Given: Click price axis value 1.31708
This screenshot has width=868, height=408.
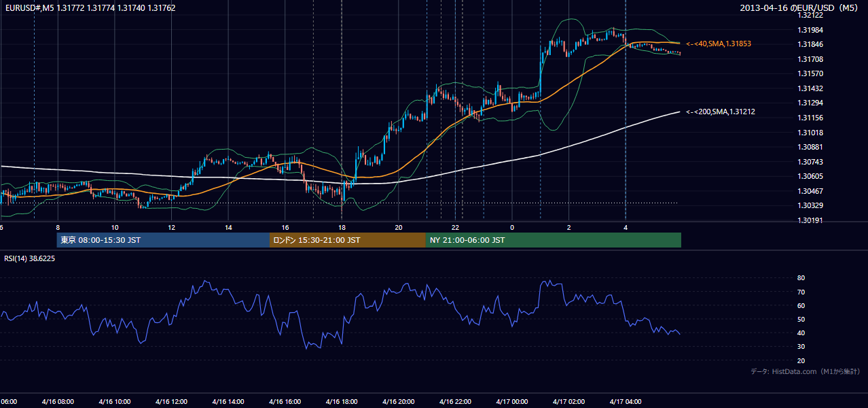Looking at the screenshot, I should pyautogui.click(x=810, y=59).
